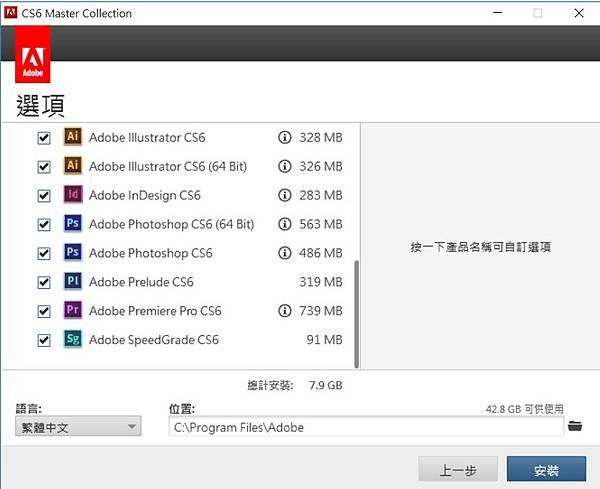
Task: Open info icon for Photoshop CS6 486 MB
Action: [x=284, y=253]
